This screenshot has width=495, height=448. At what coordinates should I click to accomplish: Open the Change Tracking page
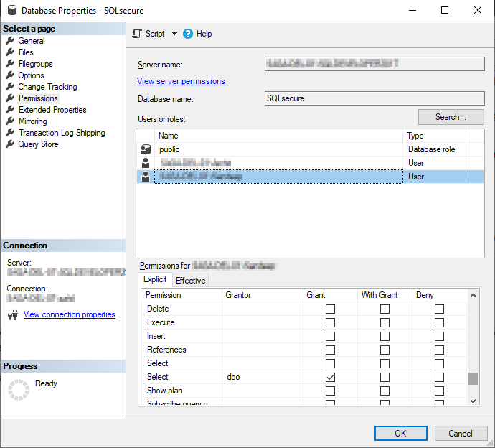click(x=47, y=87)
